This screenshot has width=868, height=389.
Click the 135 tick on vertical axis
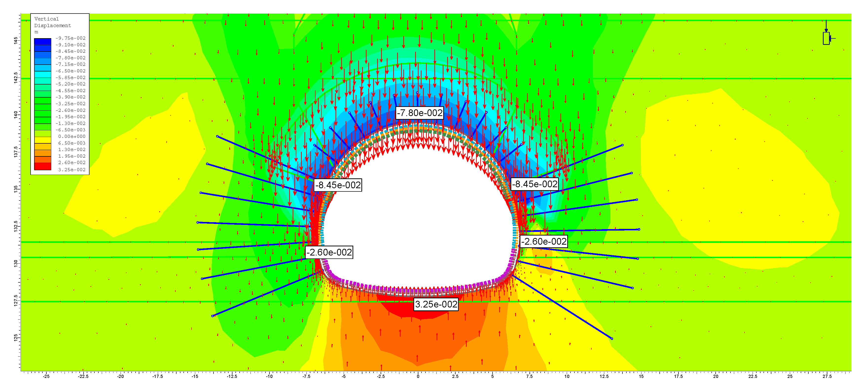pyautogui.click(x=16, y=189)
